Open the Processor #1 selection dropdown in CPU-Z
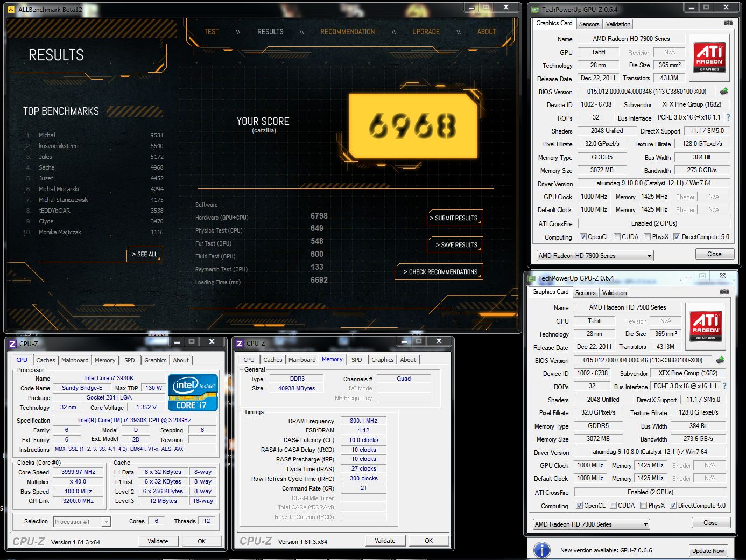Viewport: 746px width, 560px height. (82, 521)
